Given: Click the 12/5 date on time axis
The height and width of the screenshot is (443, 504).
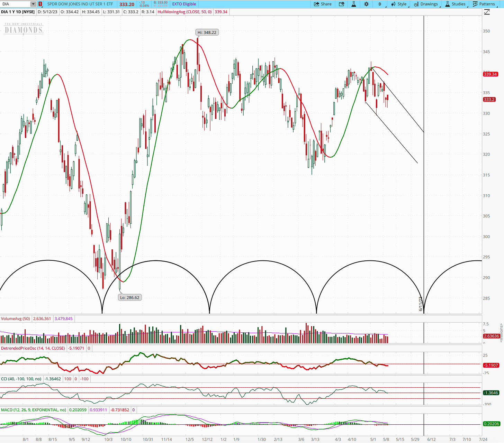Looking at the screenshot, I should (190, 439).
